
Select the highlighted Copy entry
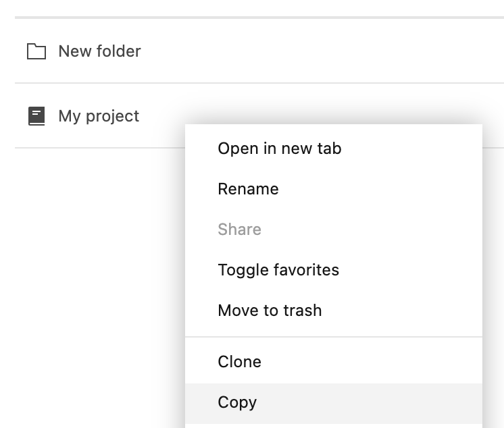237,402
